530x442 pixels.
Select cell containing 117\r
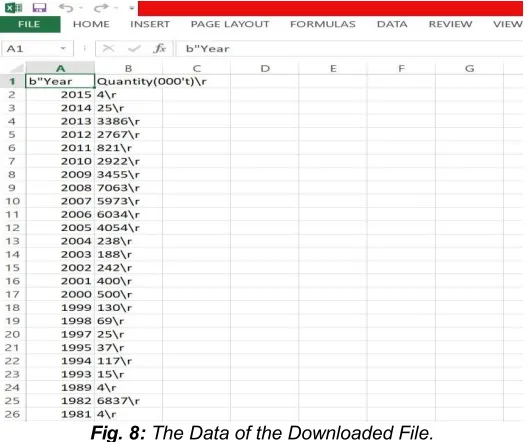point(128,361)
